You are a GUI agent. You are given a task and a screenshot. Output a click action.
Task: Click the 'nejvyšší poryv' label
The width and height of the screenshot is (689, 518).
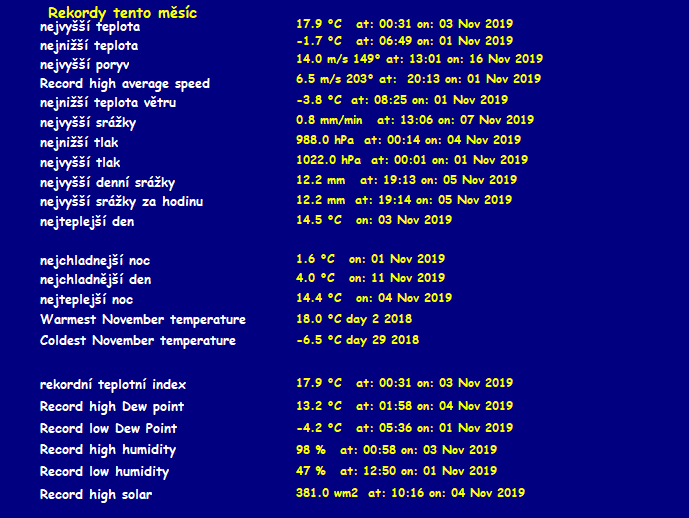pyautogui.click(x=84, y=65)
